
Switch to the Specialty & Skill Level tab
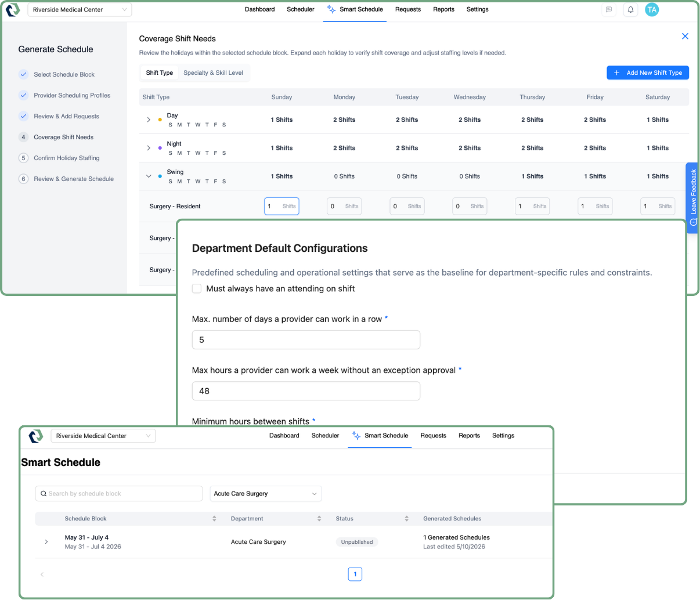coord(213,73)
